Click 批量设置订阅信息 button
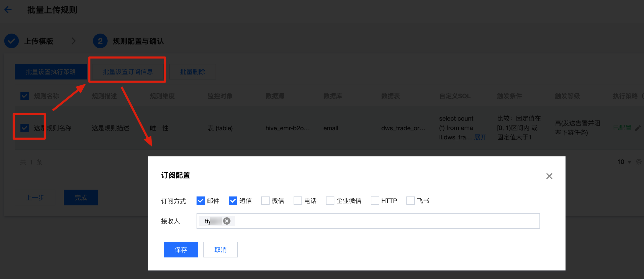This screenshot has height=279, width=644. point(128,72)
